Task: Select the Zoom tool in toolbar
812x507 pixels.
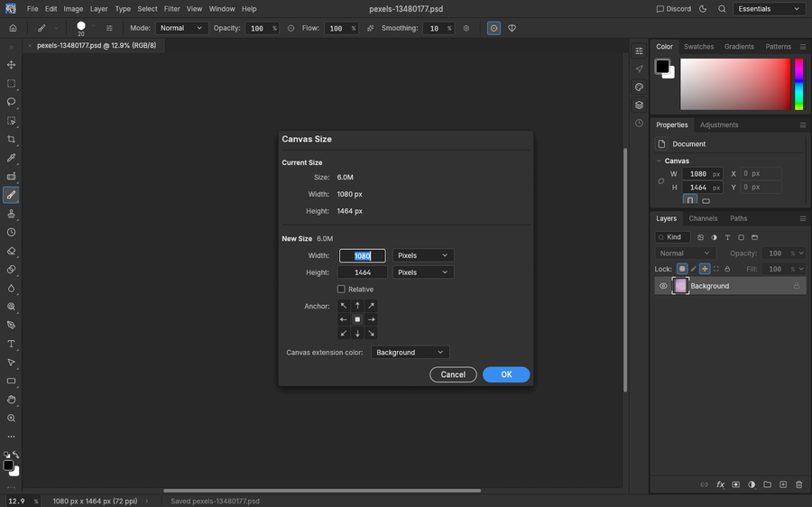Action: pos(11,419)
